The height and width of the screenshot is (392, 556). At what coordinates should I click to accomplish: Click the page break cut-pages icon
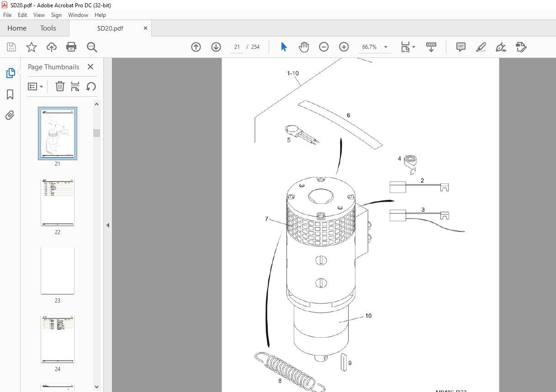[75, 86]
